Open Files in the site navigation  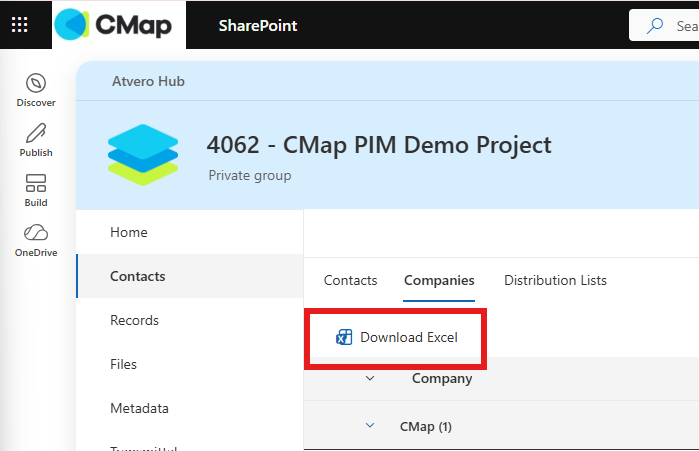coord(190,365)
